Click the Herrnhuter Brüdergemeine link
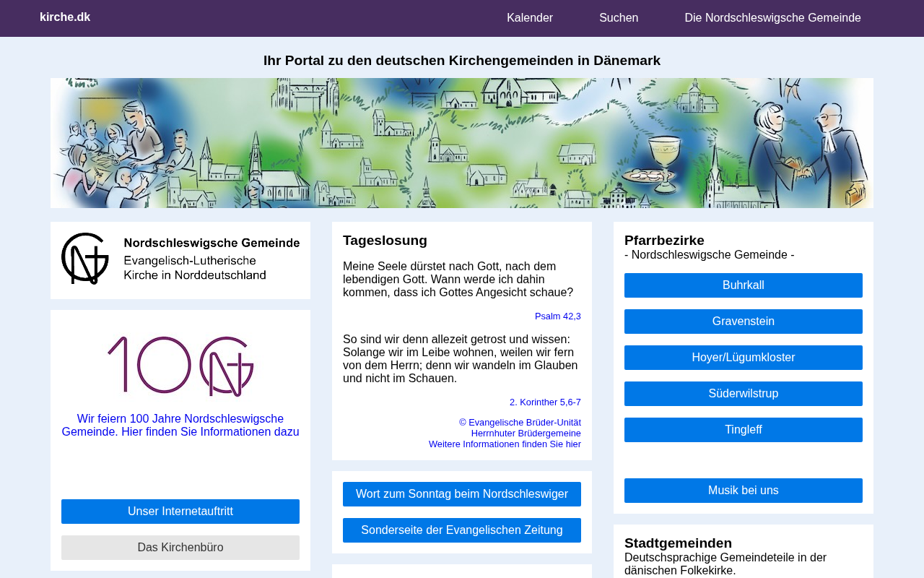The width and height of the screenshot is (924, 578). click(x=526, y=433)
